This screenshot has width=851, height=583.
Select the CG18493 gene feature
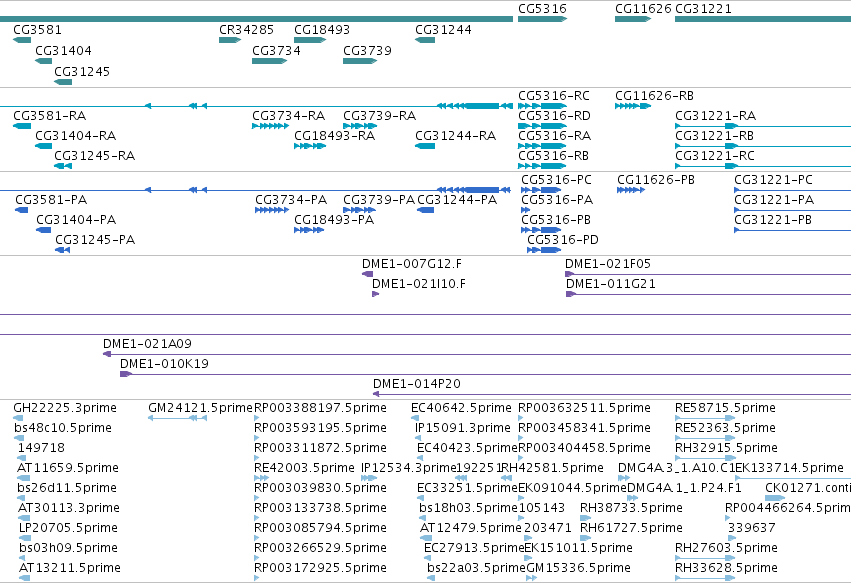point(310,40)
